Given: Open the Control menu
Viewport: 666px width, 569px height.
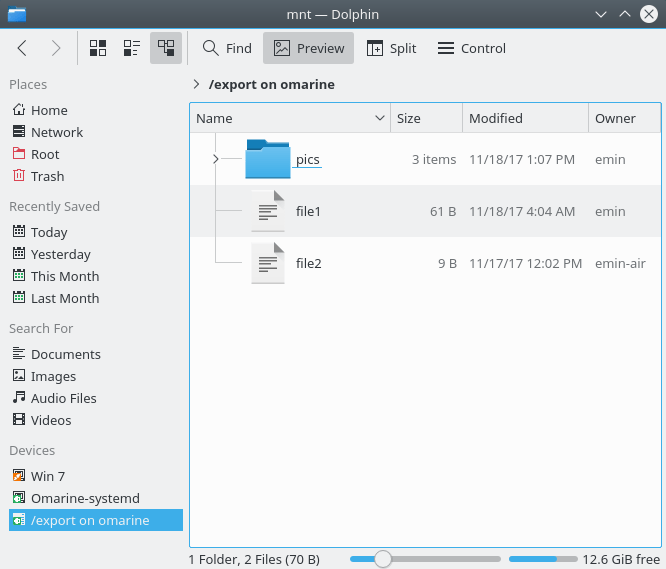Looking at the screenshot, I should pyautogui.click(x=471, y=48).
